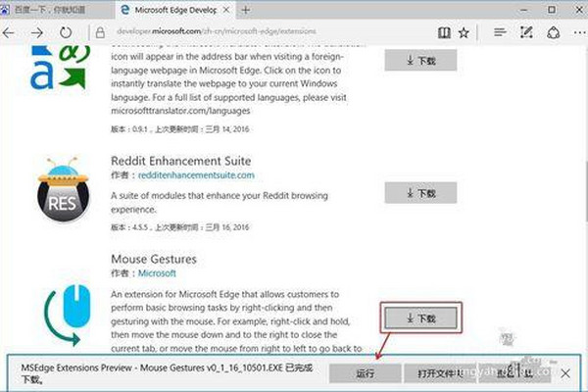This screenshot has height=392, width=588.
Task: Select the Microsoft Edge Developer tab
Action: click(x=174, y=10)
